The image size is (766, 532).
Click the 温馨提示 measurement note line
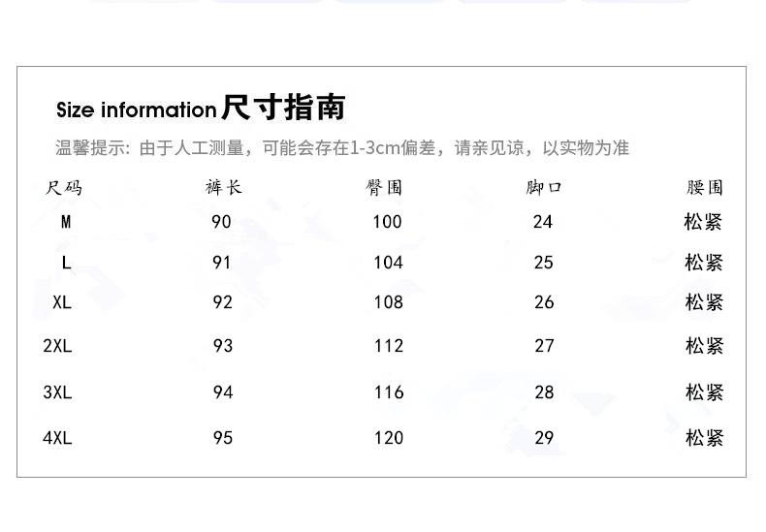342,147
